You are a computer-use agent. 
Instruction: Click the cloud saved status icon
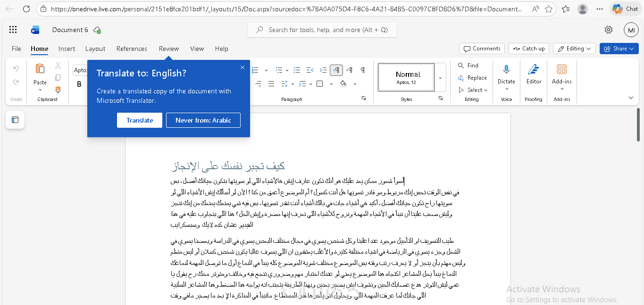click(x=97, y=30)
